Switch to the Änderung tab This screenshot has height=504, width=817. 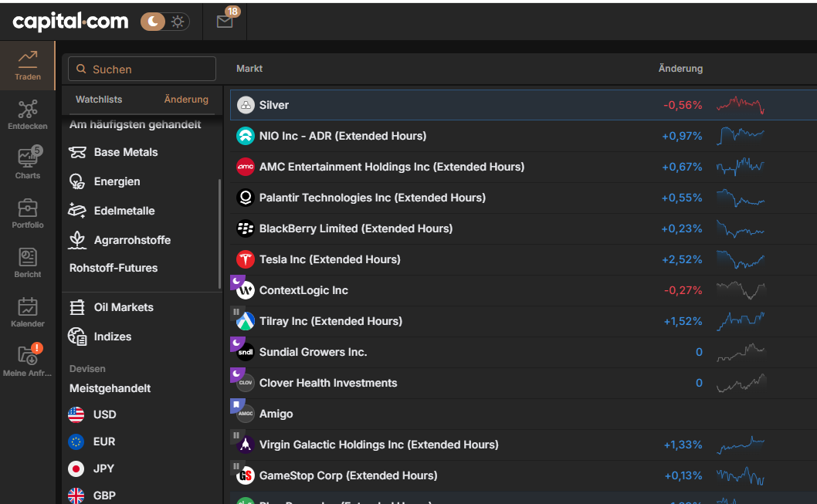[x=186, y=100]
